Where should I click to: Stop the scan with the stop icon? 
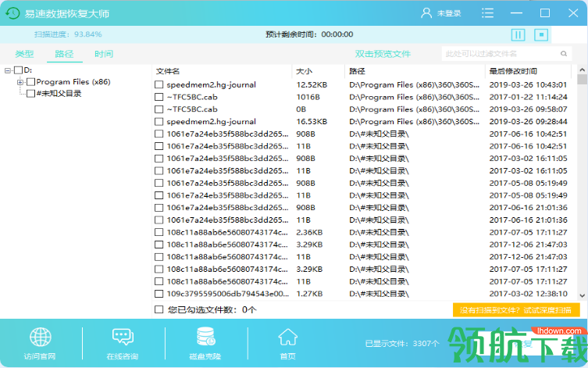click(541, 35)
